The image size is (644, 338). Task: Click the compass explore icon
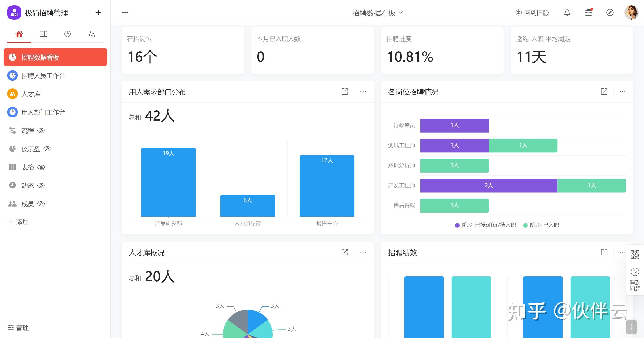[x=610, y=13]
